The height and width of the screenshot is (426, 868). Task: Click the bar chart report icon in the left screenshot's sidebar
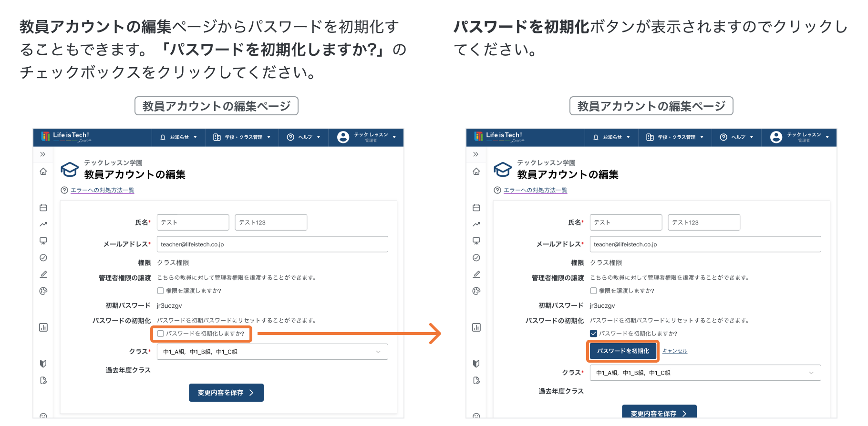pyautogui.click(x=43, y=327)
